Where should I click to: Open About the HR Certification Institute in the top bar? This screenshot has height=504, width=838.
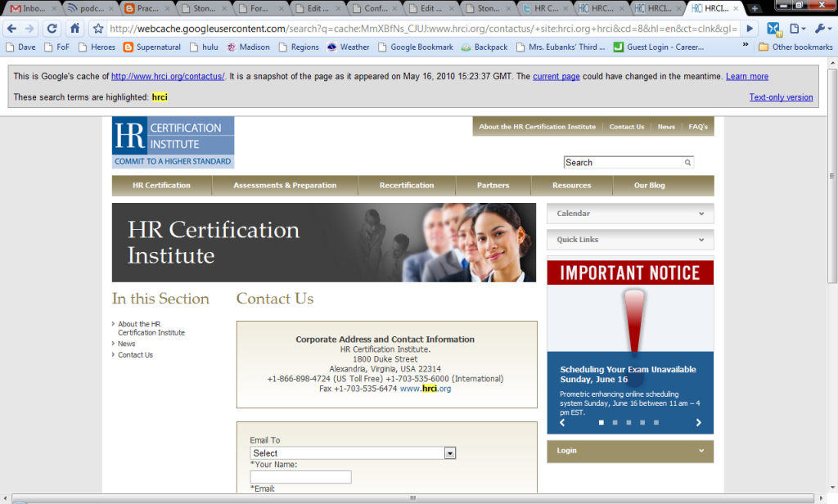pos(537,127)
